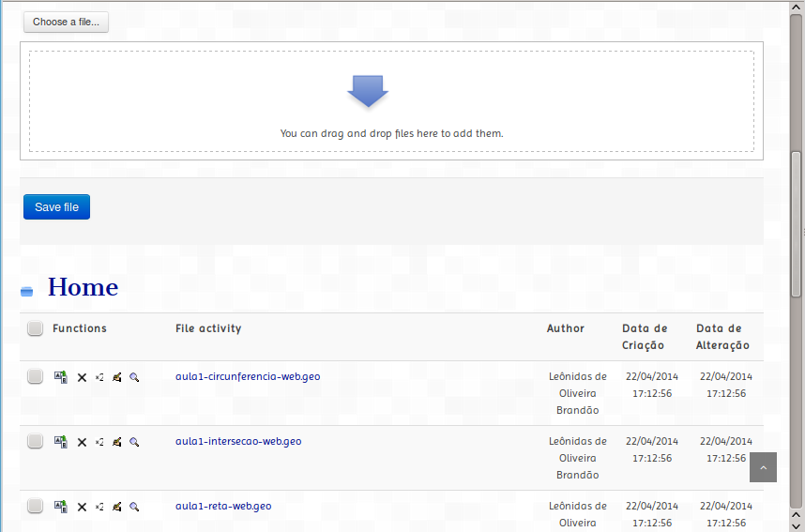
Task: Click the Save file button
Action: point(56,207)
